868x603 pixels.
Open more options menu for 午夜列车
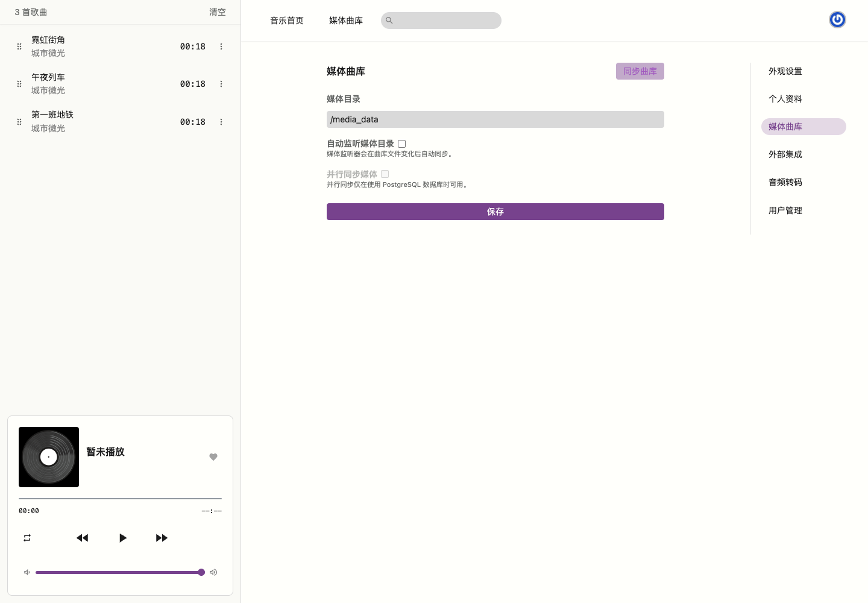point(221,84)
